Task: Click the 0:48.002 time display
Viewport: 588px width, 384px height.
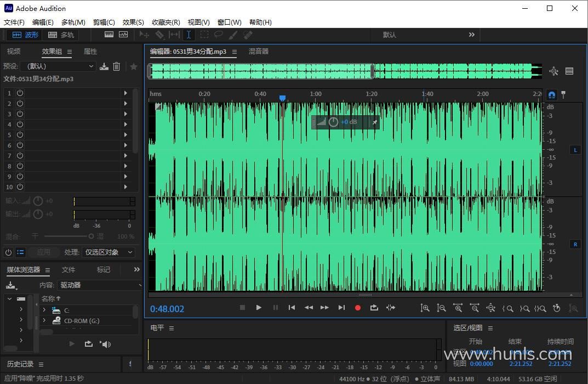Action: coord(167,309)
